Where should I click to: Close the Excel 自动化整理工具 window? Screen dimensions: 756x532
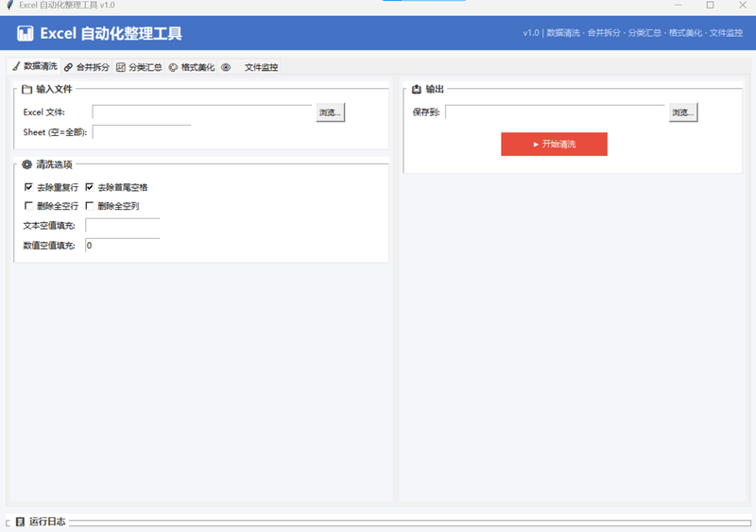coord(743,5)
